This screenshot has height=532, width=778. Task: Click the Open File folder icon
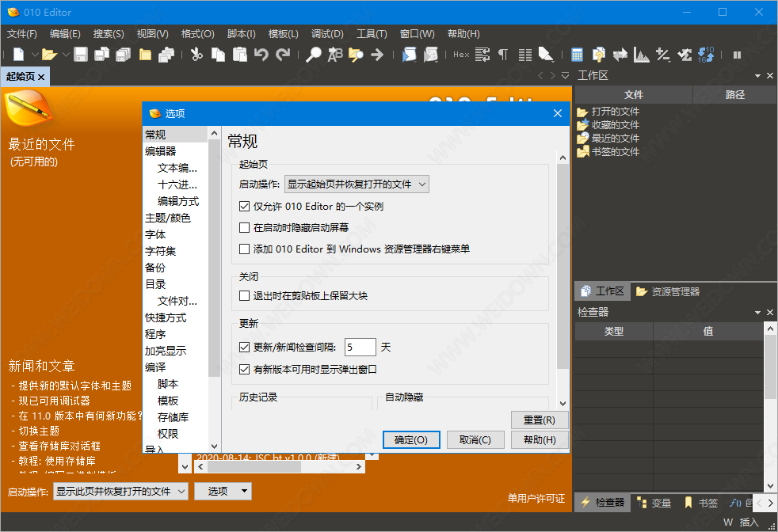(49, 54)
